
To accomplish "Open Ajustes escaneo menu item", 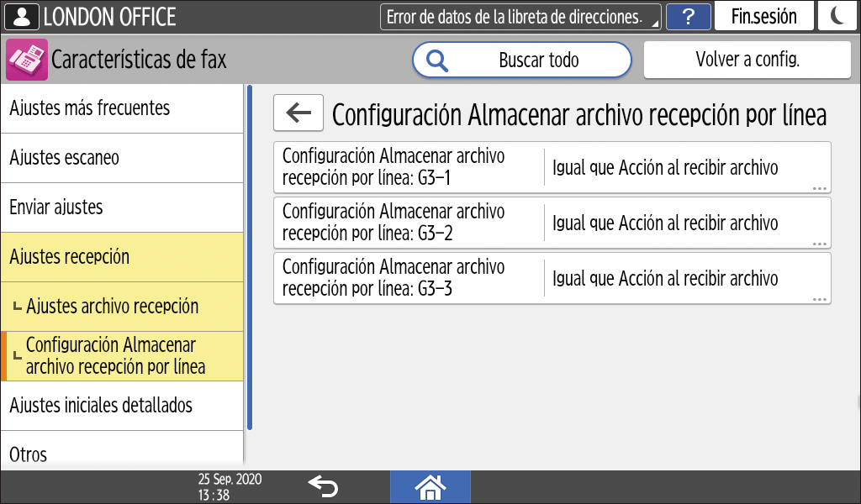I will (122, 158).
